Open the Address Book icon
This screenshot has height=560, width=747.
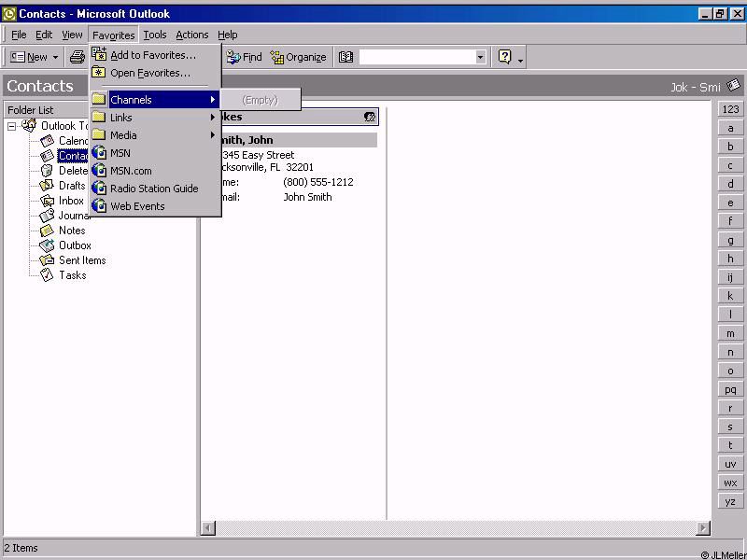point(345,57)
